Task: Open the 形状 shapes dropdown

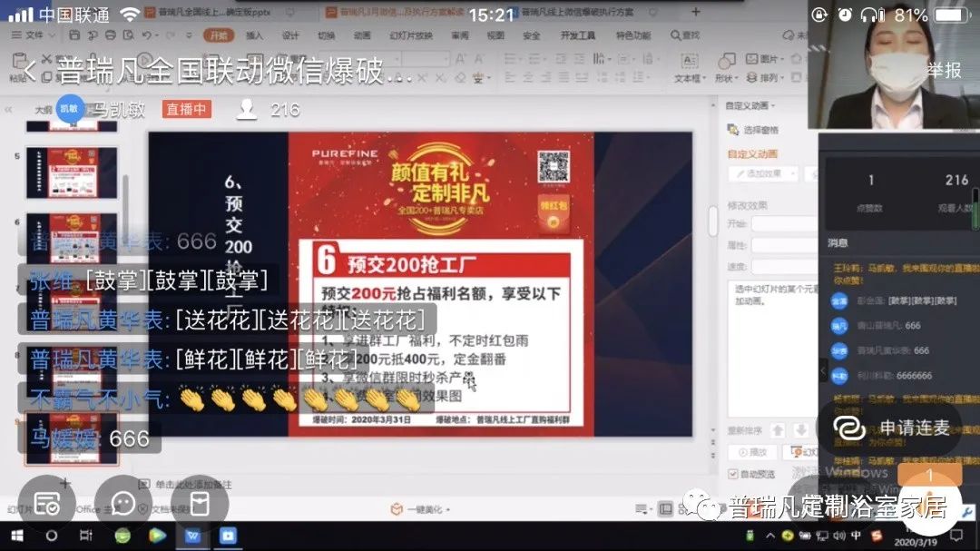Action: coord(725,67)
